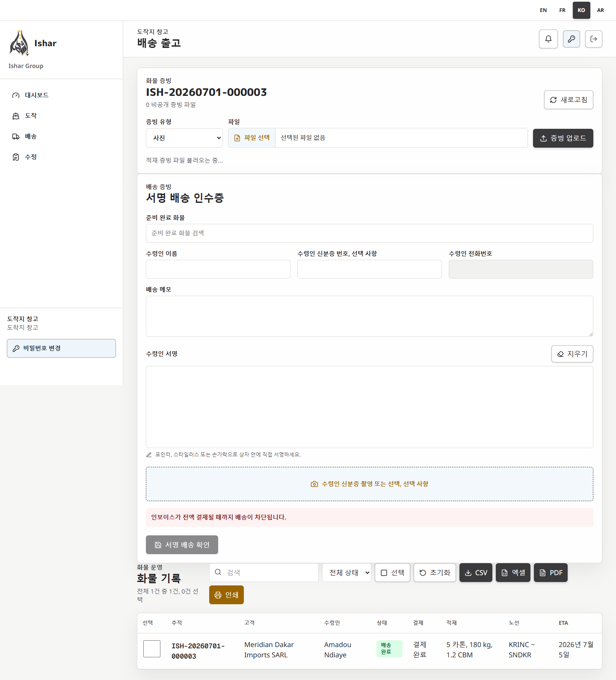Screen dimensions: 616x680
Task: Export records as PDF
Action: 551,573
